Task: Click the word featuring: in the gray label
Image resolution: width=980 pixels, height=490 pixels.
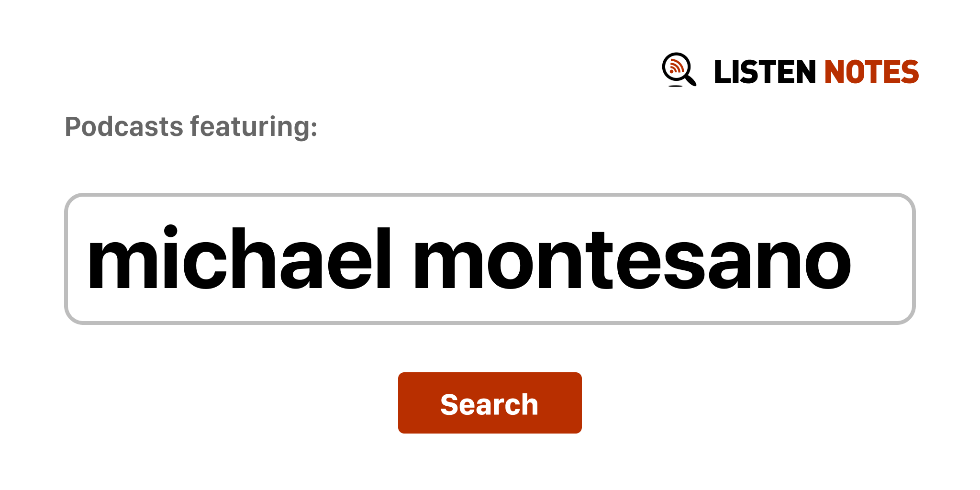Action: point(254,127)
